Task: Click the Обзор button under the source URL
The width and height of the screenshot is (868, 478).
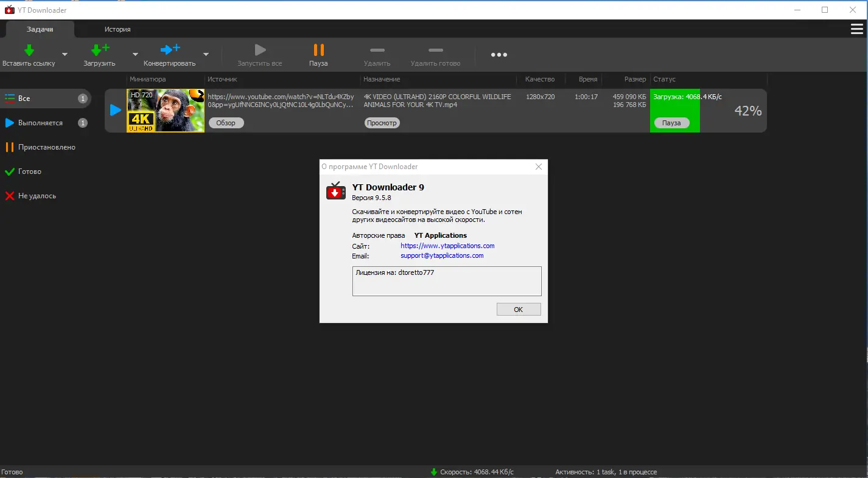Action: tap(226, 123)
